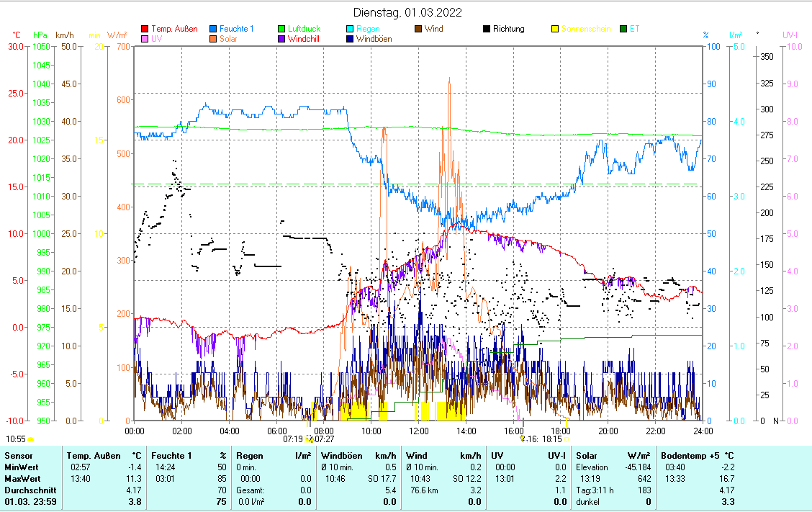Click the green Luftdruck legend square
Viewport: 812px width, 512px height.
coord(282,29)
